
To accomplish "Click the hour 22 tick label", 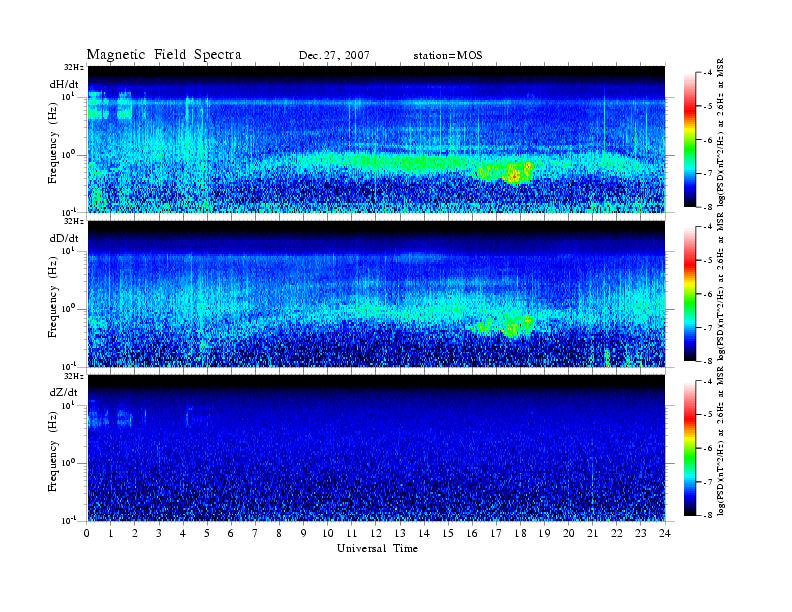I will pos(617,533).
